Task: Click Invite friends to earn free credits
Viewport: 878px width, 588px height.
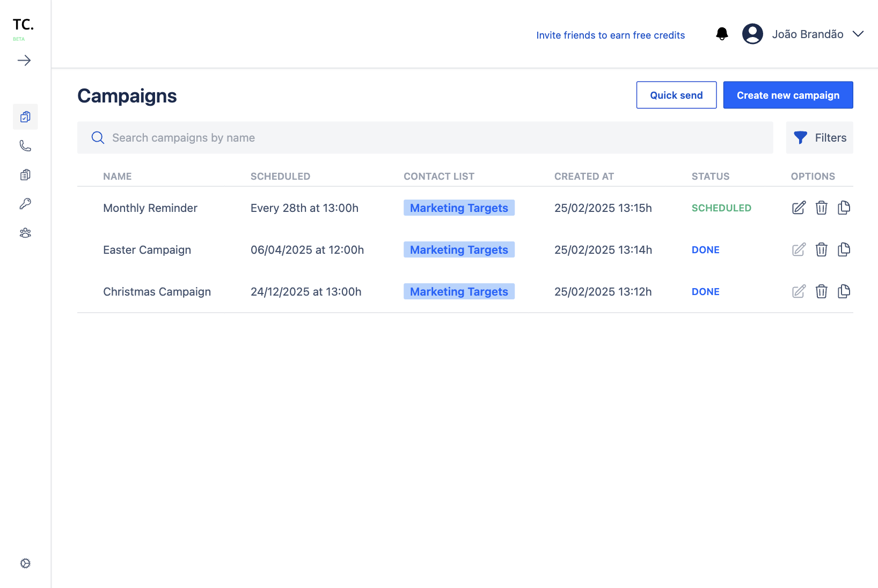Action: coord(611,35)
